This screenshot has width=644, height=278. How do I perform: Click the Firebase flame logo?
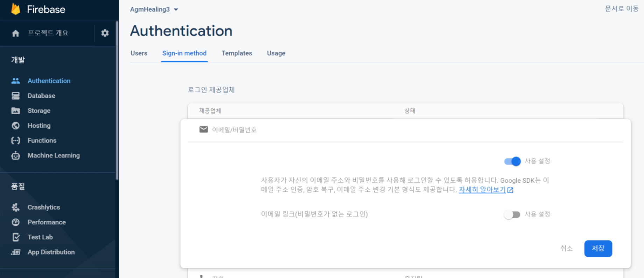click(15, 9)
